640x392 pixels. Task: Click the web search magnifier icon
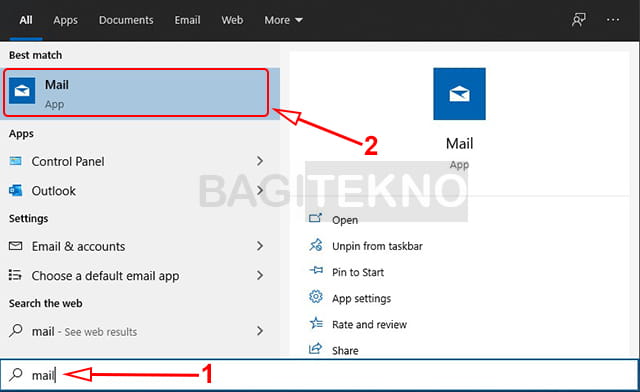tap(16, 330)
